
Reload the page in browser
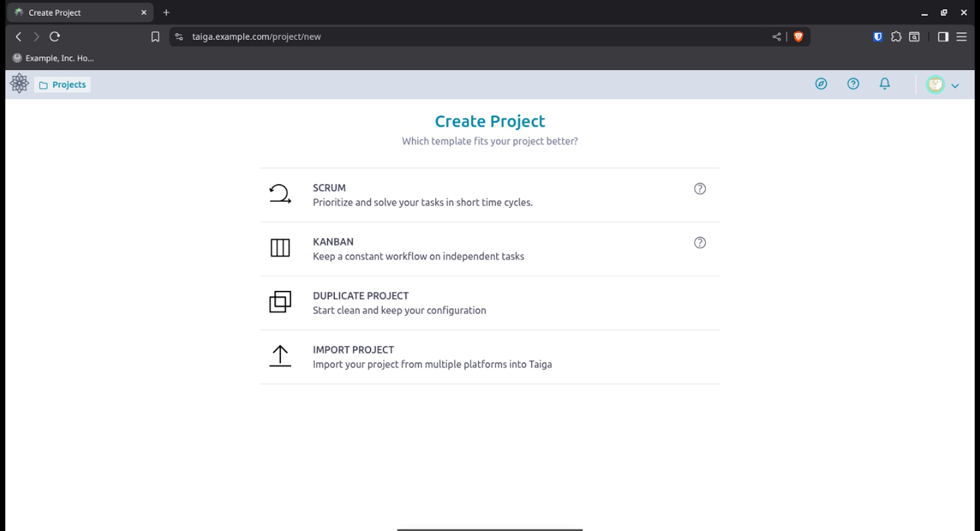[x=55, y=37]
